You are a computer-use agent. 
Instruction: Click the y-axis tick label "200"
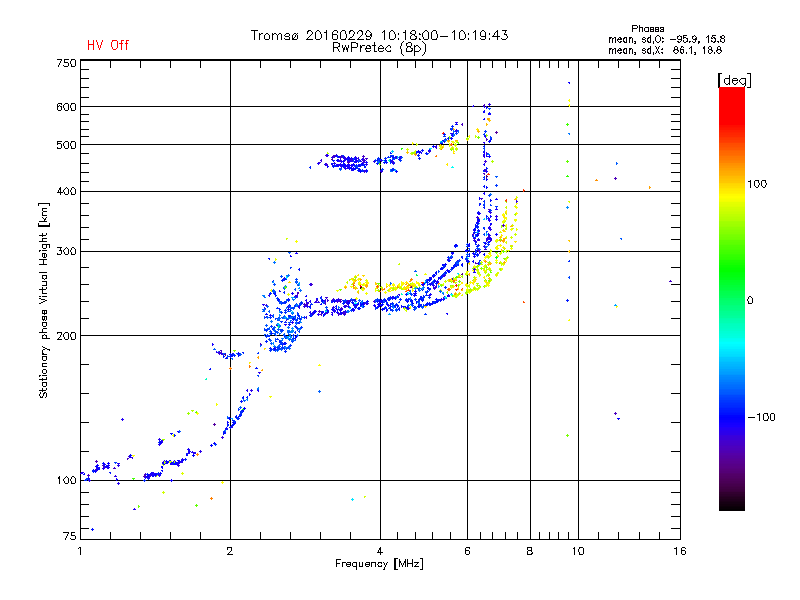(66, 336)
